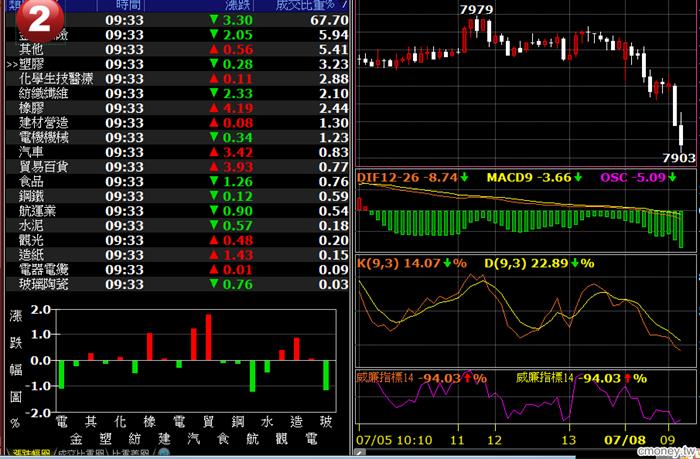Click the 7979 high price label on the chart

coord(476,10)
